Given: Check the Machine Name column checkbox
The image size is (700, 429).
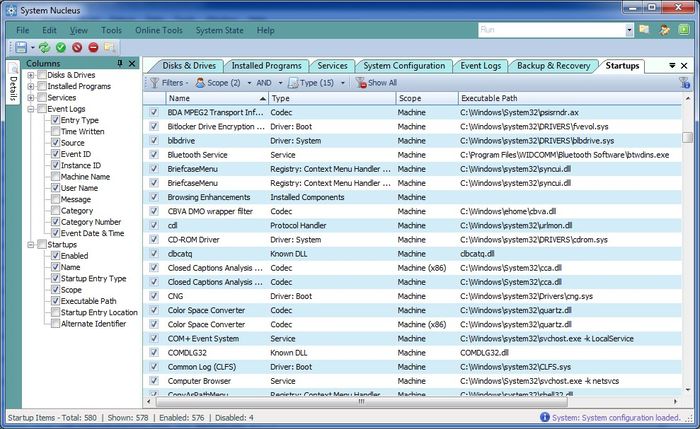Looking at the screenshot, I should (55, 176).
